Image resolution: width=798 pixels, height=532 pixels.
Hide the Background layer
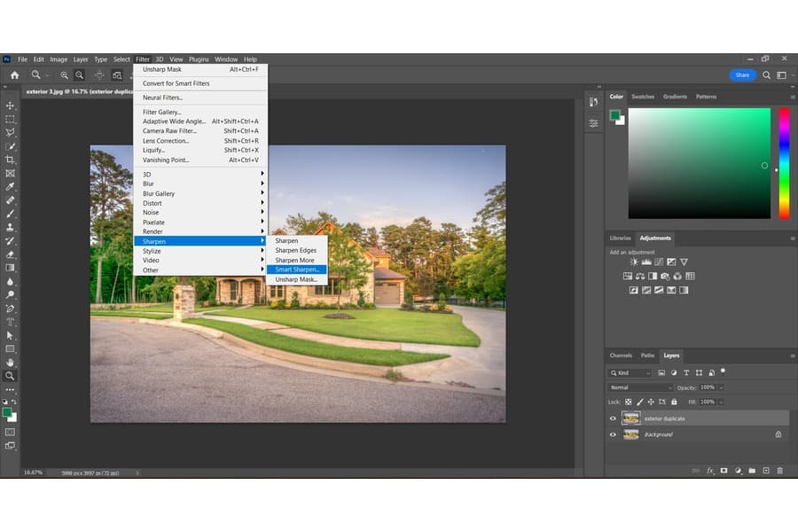tap(613, 434)
